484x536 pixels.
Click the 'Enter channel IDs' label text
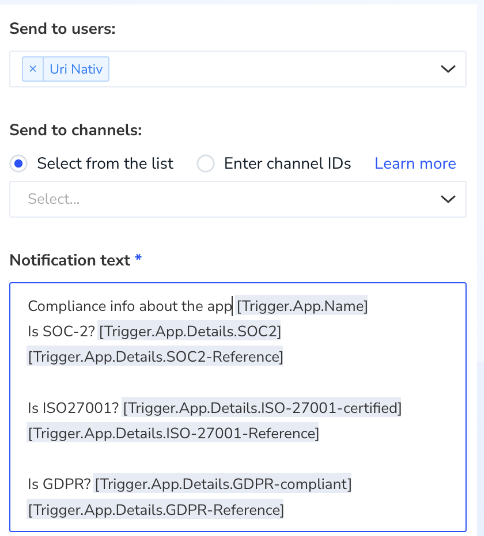[x=287, y=163]
